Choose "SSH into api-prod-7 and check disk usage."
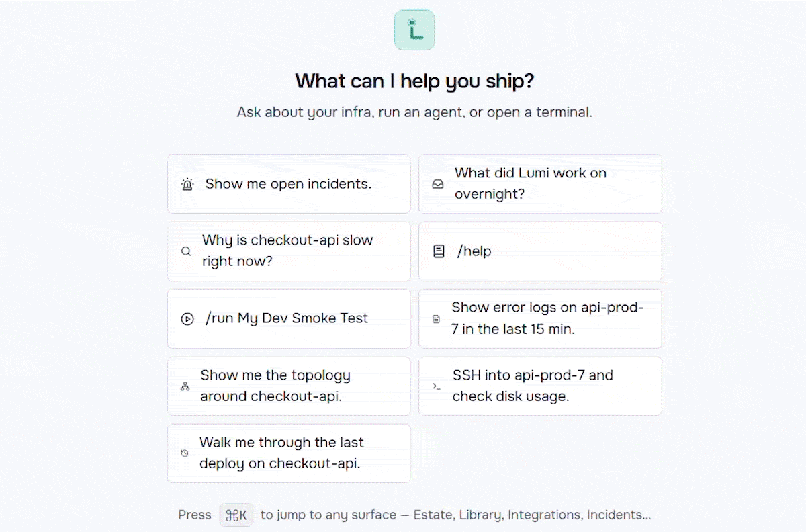 click(x=540, y=386)
